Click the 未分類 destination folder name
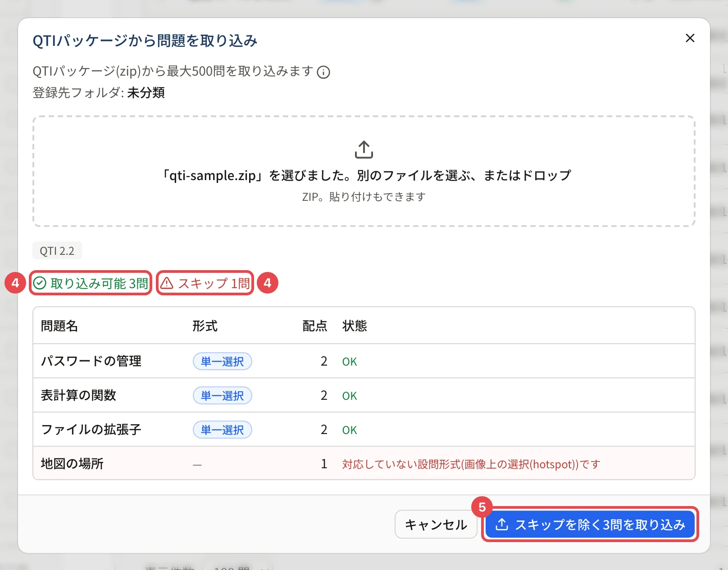The width and height of the screenshot is (728, 570). tap(146, 93)
